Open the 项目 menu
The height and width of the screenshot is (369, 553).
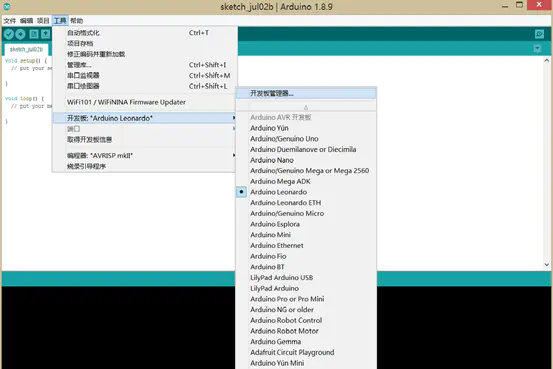43,21
